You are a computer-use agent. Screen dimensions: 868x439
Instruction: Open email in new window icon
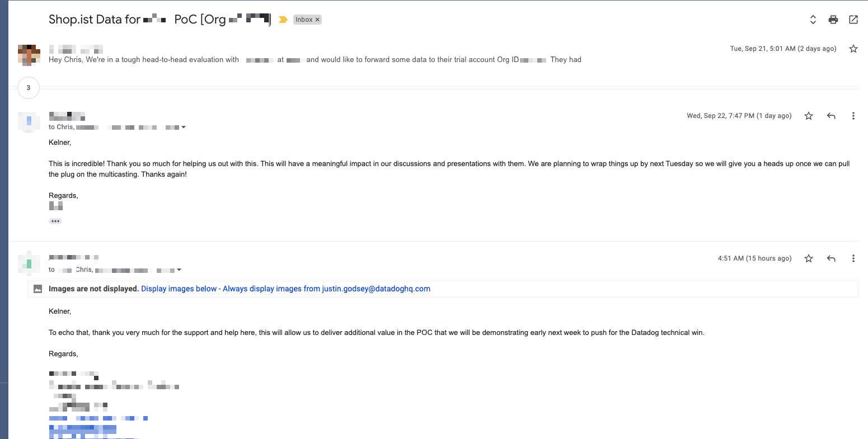click(853, 20)
